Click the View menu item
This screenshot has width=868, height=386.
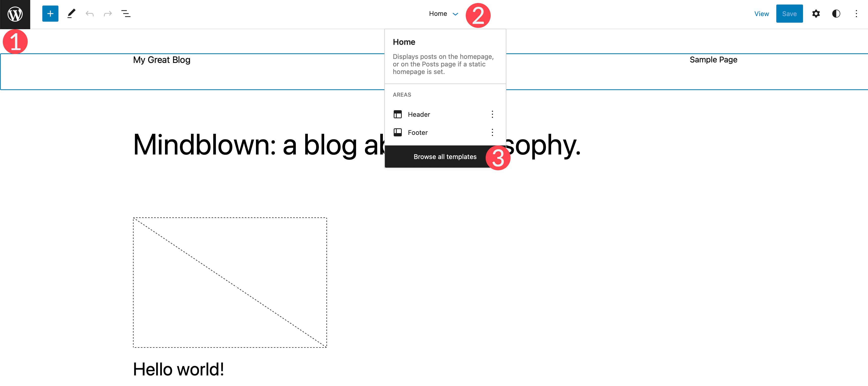[x=761, y=13]
